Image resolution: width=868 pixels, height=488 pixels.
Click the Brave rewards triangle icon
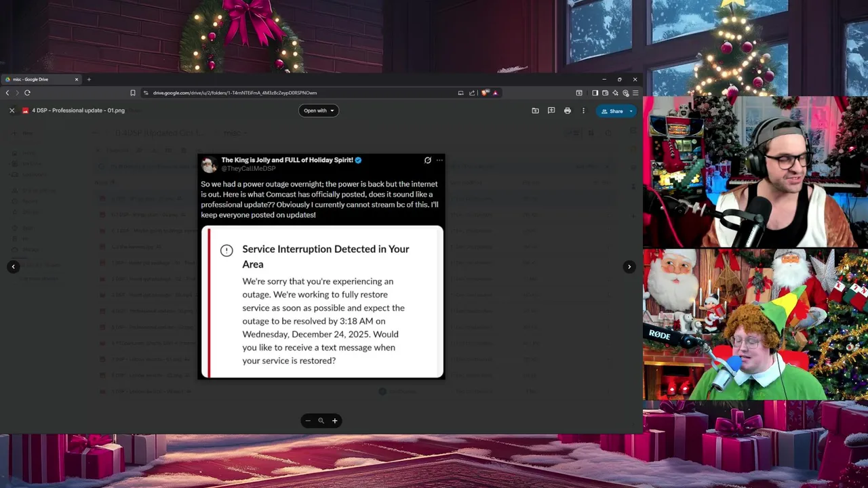pyautogui.click(x=495, y=93)
